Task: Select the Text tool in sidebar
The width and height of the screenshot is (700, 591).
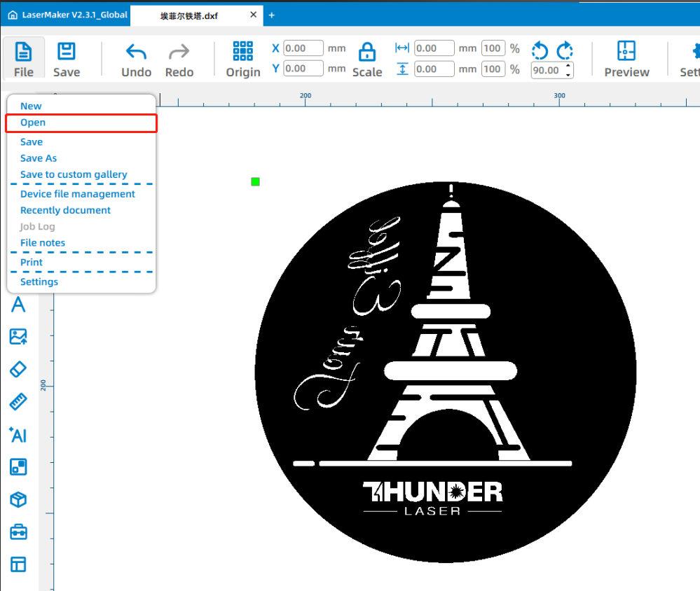Action: tap(18, 305)
